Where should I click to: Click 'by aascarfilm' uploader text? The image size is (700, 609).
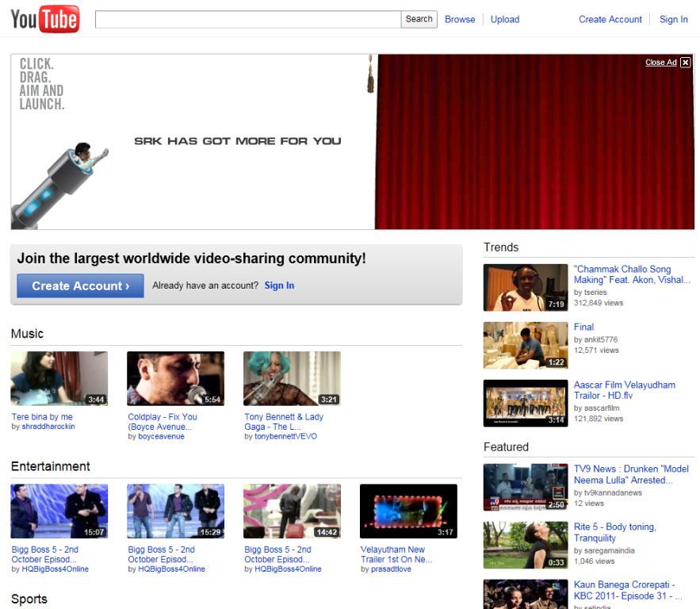[596, 408]
